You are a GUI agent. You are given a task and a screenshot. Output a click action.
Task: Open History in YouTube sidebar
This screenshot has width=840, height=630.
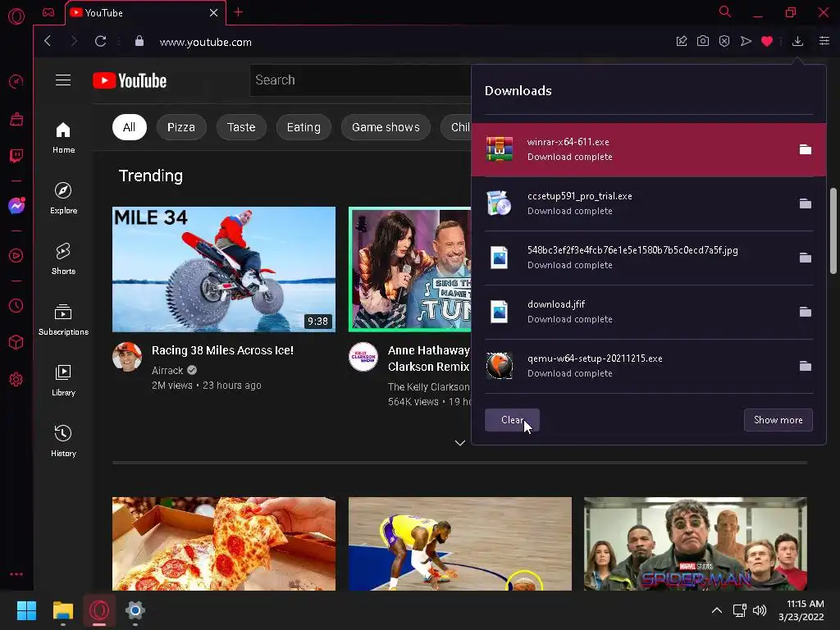(63, 441)
